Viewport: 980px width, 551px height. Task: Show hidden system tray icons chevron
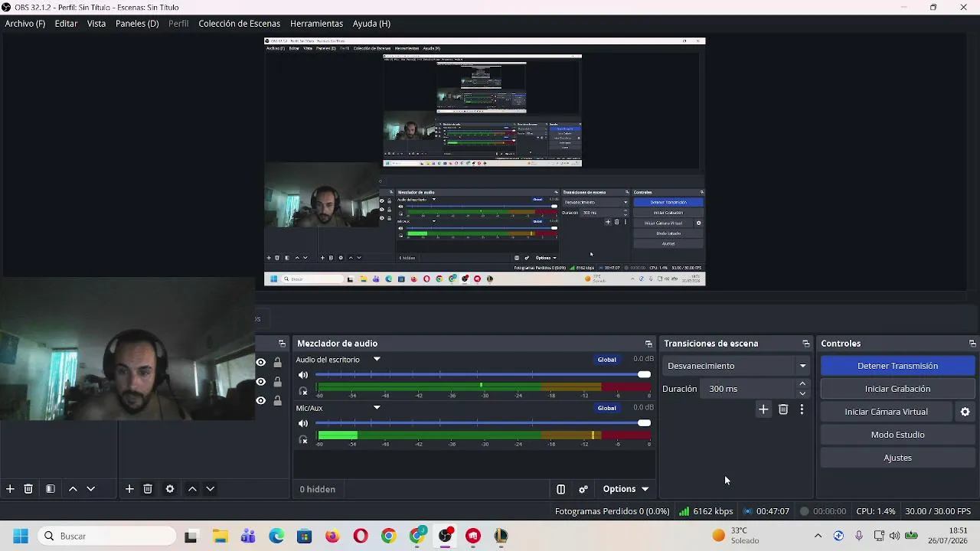818,536
